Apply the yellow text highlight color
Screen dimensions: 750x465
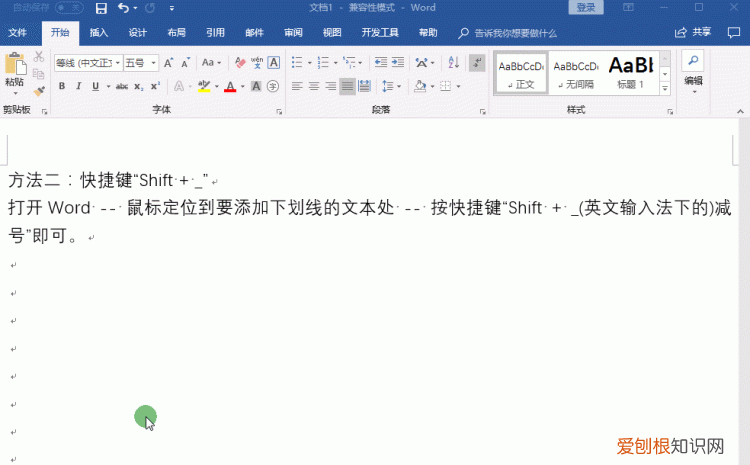204,86
